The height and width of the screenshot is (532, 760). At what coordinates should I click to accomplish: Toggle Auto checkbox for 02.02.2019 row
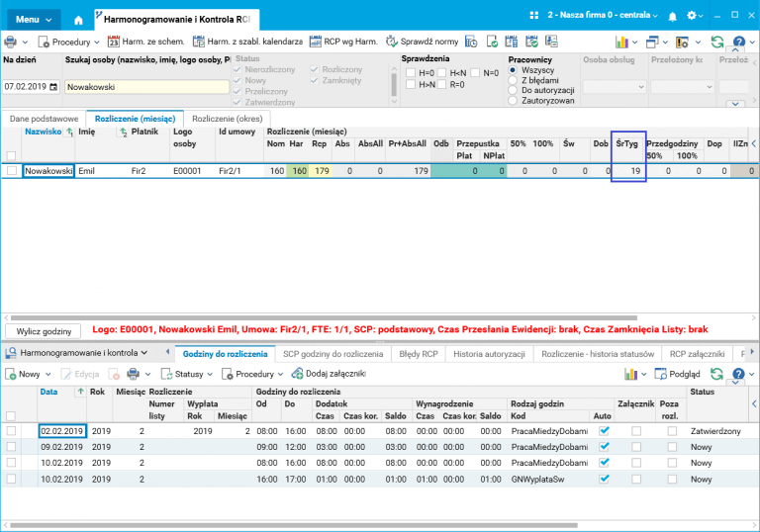click(x=605, y=431)
